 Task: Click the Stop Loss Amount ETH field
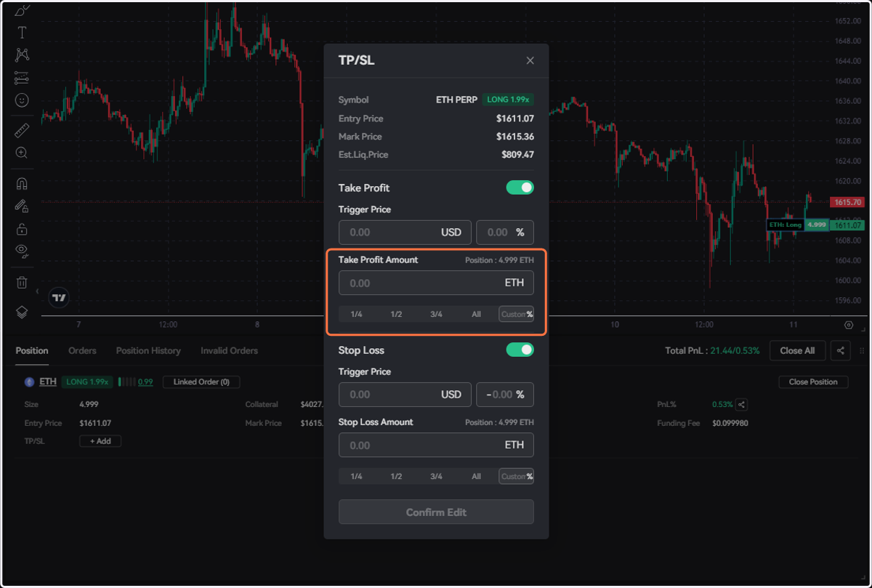pos(436,445)
